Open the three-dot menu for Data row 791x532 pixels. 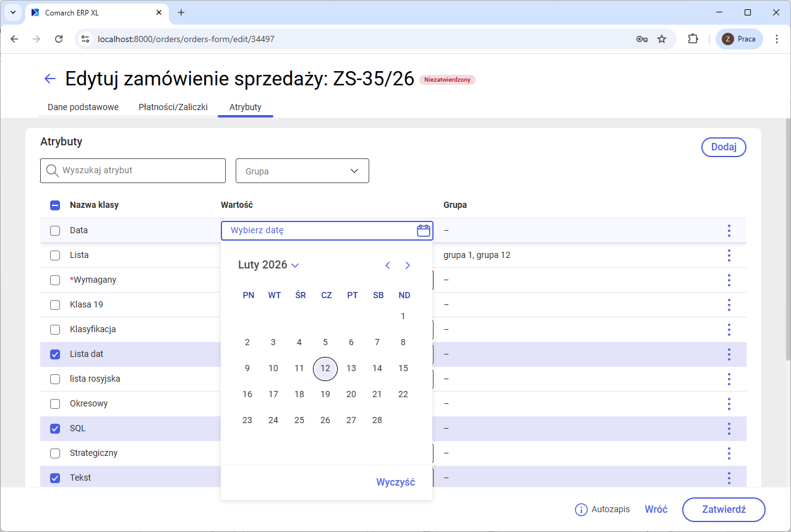pos(729,230)
